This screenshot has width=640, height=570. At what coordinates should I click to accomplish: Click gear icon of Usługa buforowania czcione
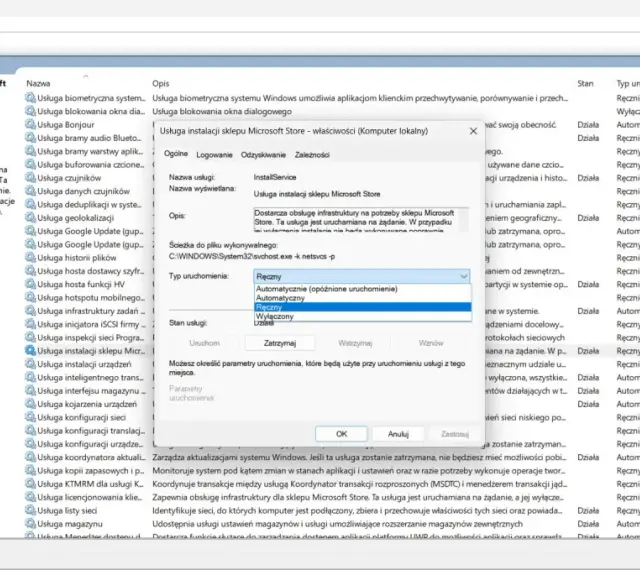point(30,165)
